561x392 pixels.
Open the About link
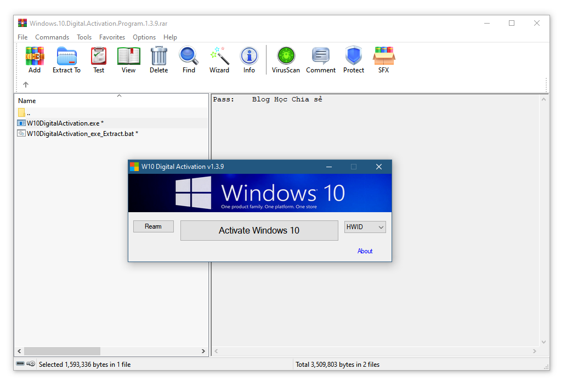coord(365,251)
